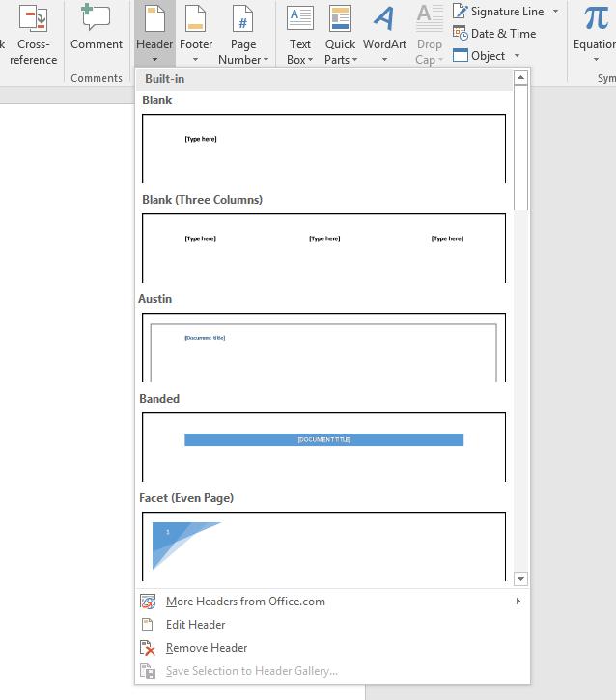The height and width of the screenshot is (700, 616).
Task: Collapse the Header dropdown arrow
Action: 154,59
